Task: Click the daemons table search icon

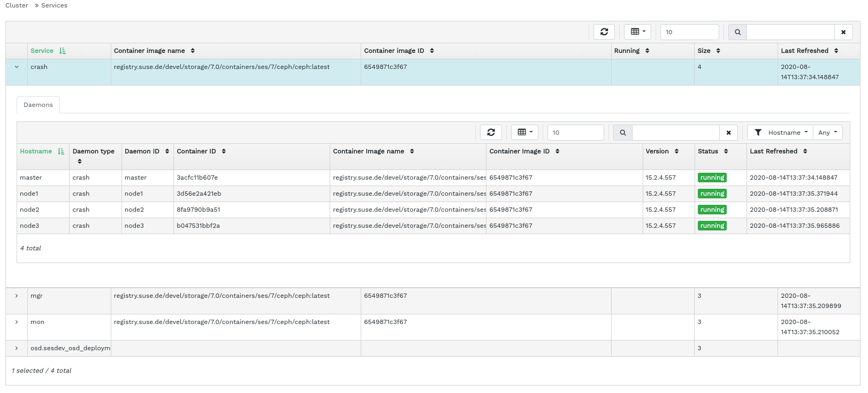Action: tap(623, 133)
